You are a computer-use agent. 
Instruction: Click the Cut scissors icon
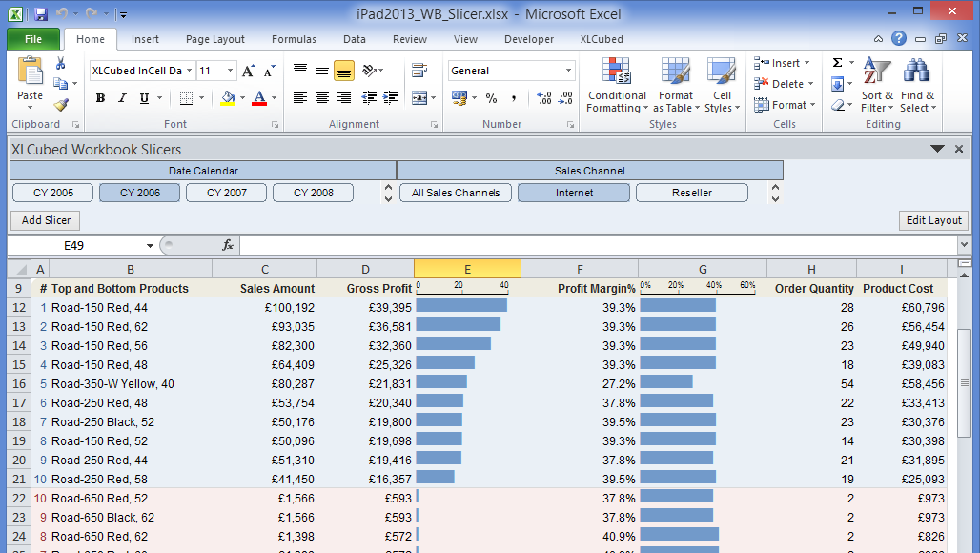pos(61,63)
